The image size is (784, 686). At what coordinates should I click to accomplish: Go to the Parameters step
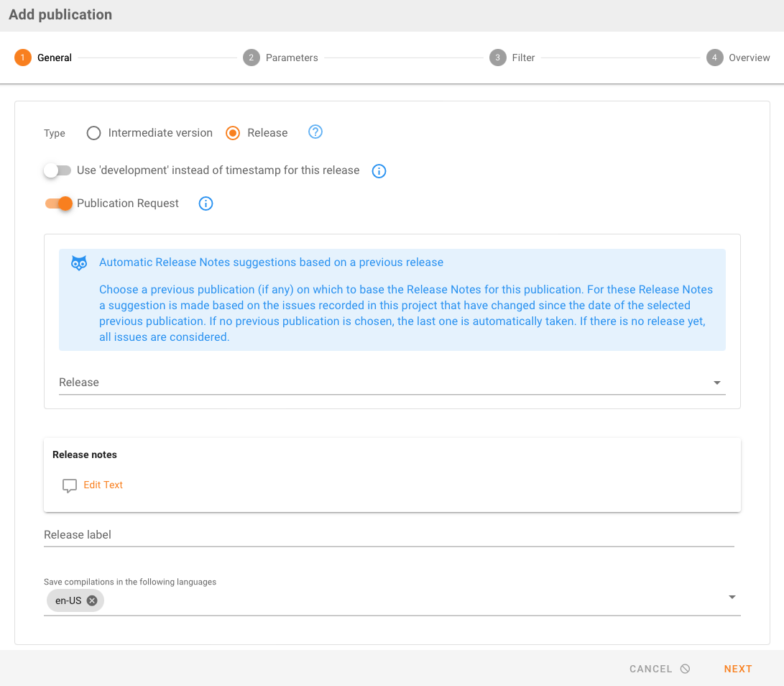pyautogui.click(x=291, y=58)
